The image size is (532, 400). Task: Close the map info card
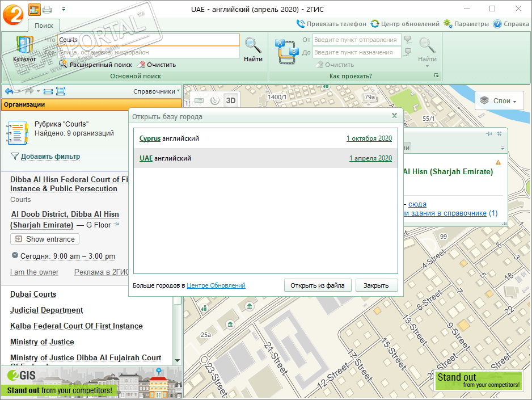[500, 134]
